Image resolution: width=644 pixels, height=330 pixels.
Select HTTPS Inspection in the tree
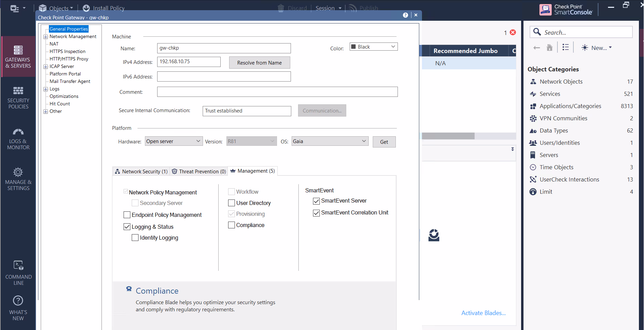67,51
